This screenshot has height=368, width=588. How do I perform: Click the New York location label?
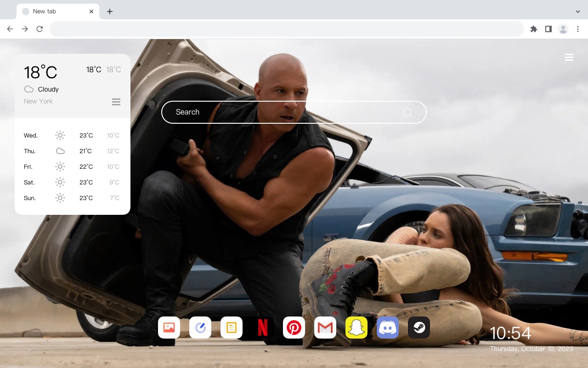click(x=38, y=101)
